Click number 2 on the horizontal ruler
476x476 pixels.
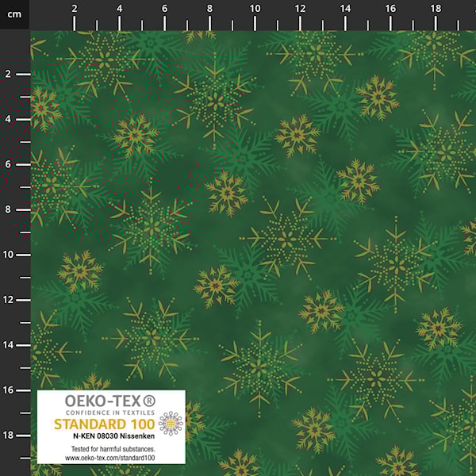pyautogui.click(x=75, y=8)
